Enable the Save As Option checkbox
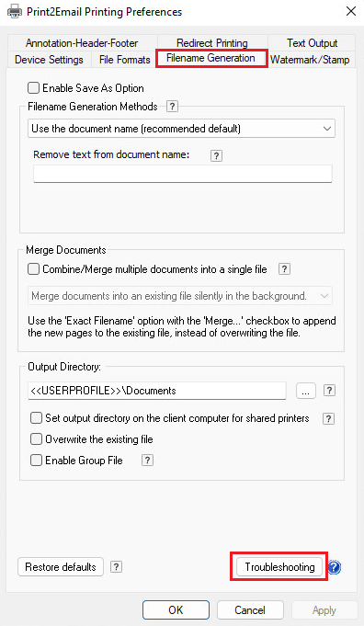This screenshot has width=364, height=626. pos(33,88)
